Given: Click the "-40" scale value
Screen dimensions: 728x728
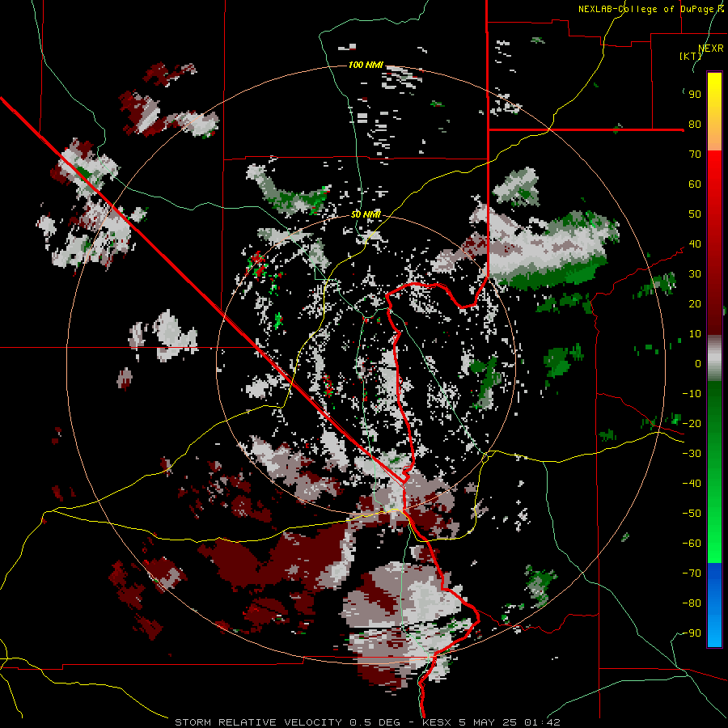Looking at the screenshot, I should pos(692,484).
